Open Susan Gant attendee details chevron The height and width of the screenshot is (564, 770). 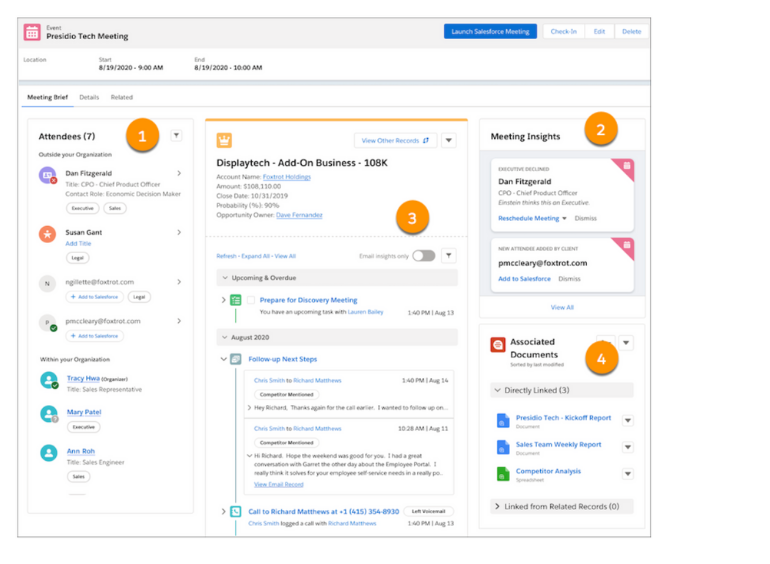pyautogui.click(x=179, y=232)
